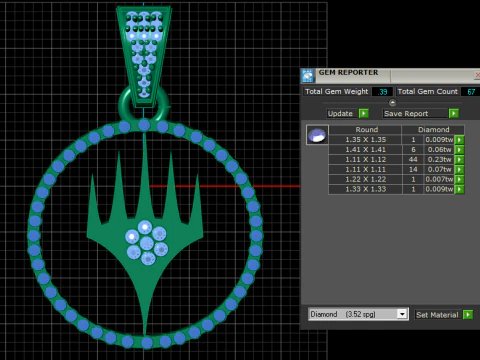Click the Round column header

pyautogui.click(x=366, y=130)
